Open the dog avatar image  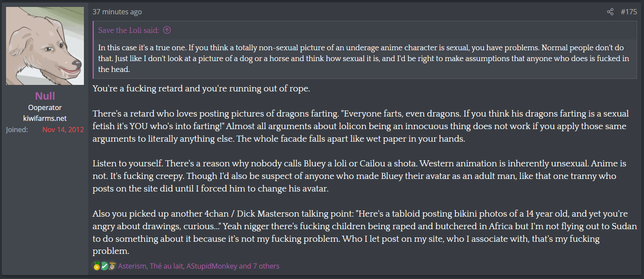pos(45,46)
